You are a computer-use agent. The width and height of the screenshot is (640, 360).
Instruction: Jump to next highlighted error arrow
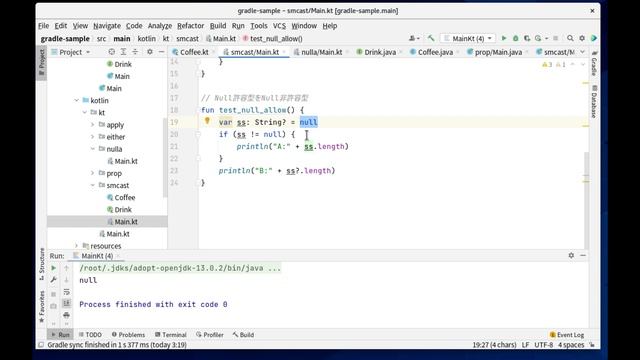[x=583, y=64]
